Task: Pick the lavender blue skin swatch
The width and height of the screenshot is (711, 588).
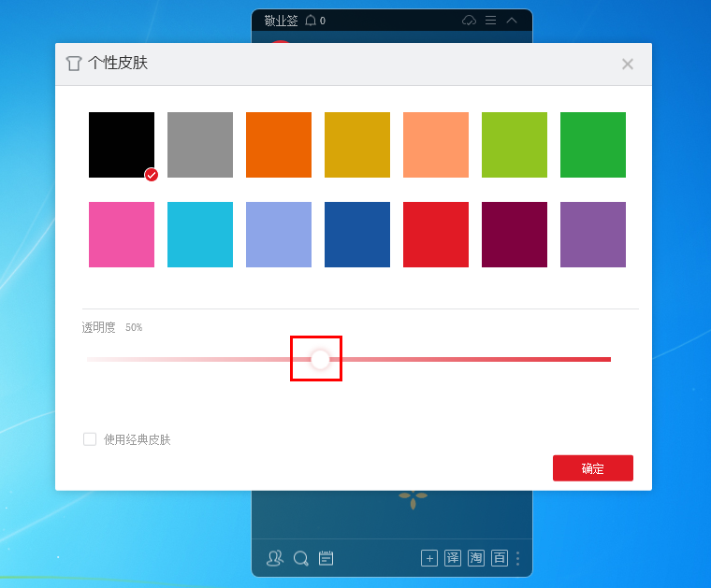Action: coord(279,235)
